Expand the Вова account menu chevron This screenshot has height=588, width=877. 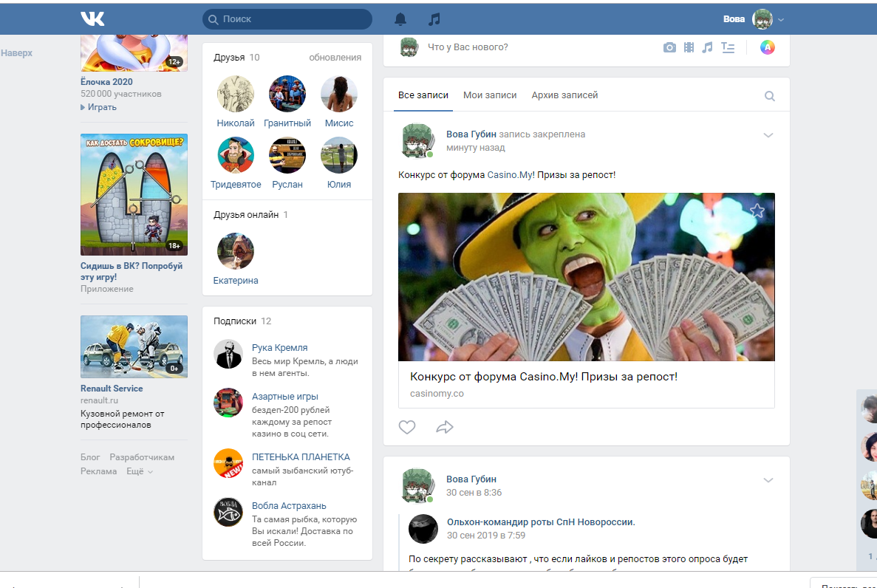coord(781,20)
